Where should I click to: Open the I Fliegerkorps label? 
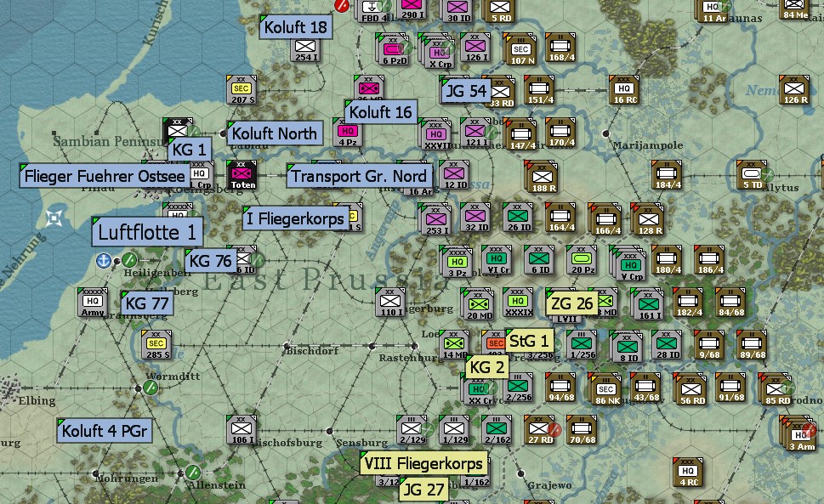pos(296,218)
